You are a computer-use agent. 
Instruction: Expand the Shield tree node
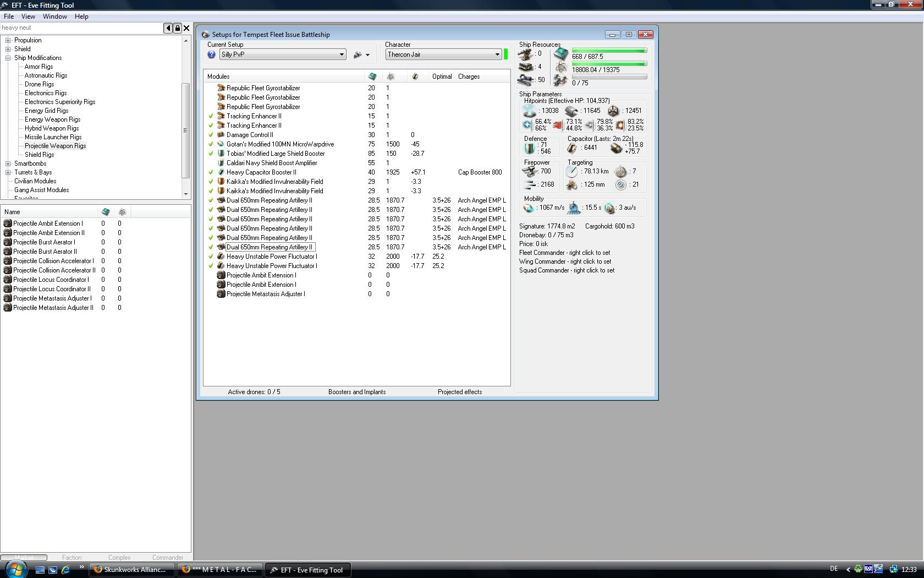click(8, 49)
